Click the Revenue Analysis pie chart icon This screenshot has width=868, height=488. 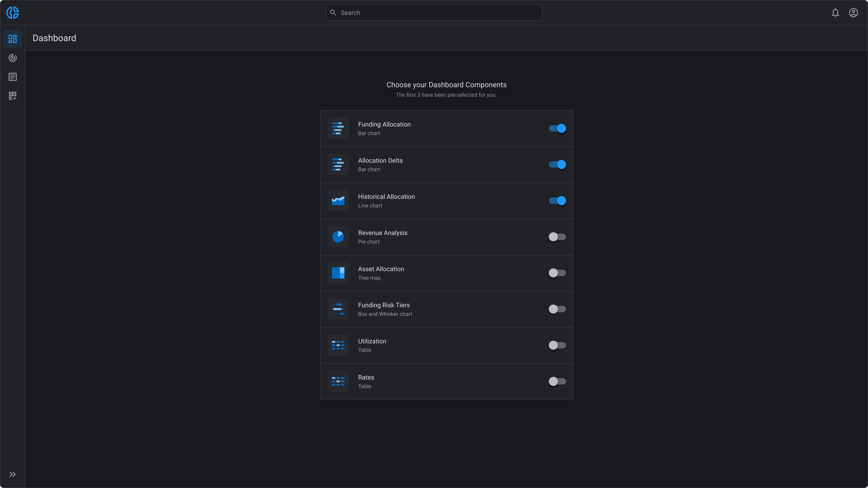(x=338, y=237)
